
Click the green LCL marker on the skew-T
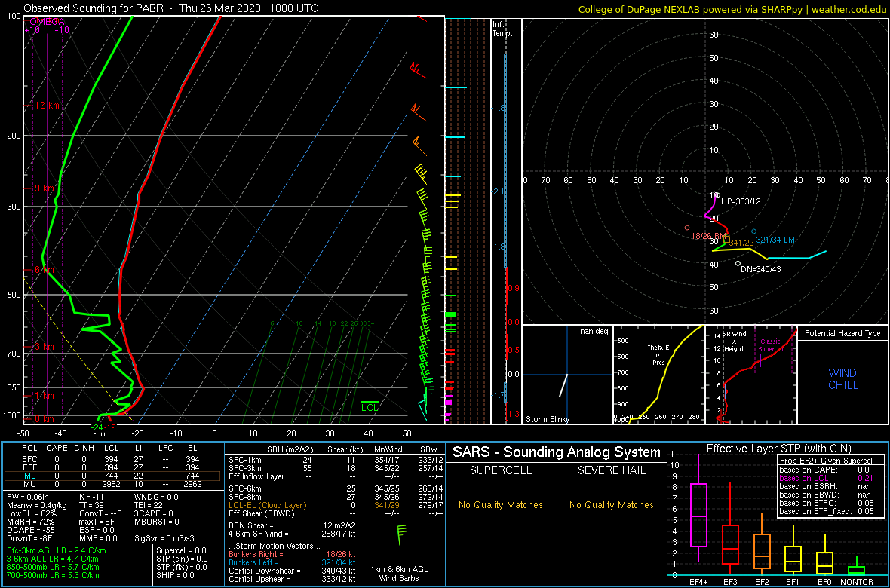click(x=370, y=405)
